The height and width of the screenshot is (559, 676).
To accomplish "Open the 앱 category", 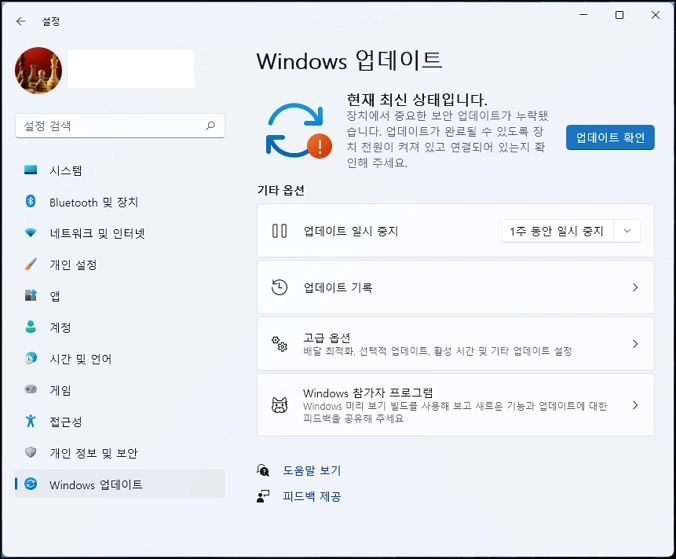I will 120,296.
